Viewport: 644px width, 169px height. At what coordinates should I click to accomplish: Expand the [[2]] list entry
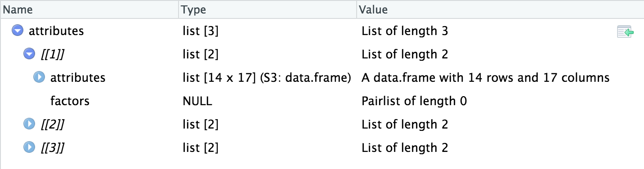point(29,125)
